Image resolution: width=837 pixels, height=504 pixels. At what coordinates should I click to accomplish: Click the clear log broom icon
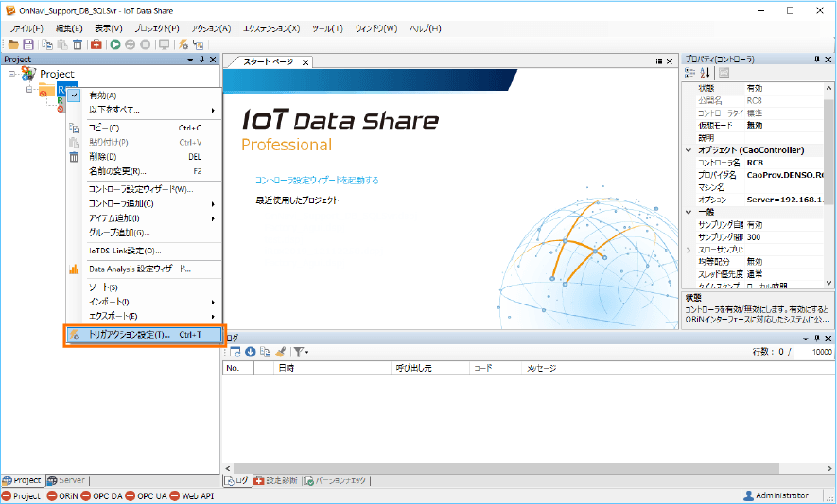pos(280,352)
